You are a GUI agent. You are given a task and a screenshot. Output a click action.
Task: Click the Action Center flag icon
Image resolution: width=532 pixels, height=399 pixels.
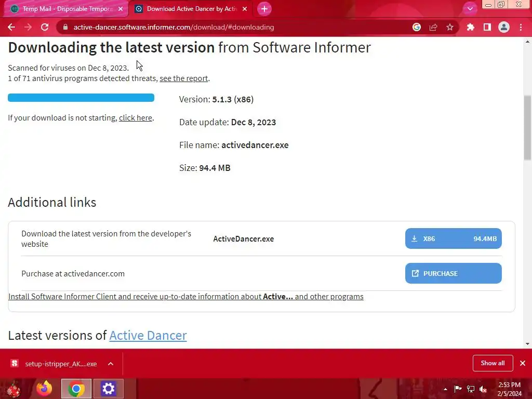pyautogui.click(x=458, y=389)
